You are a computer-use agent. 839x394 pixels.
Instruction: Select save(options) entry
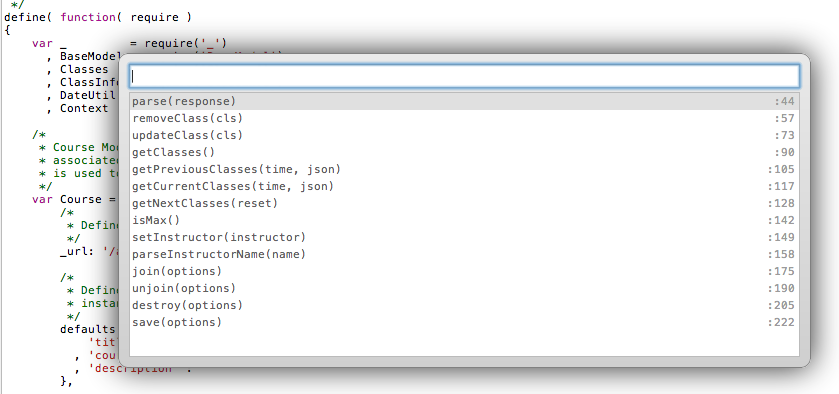tap(464, 322)
